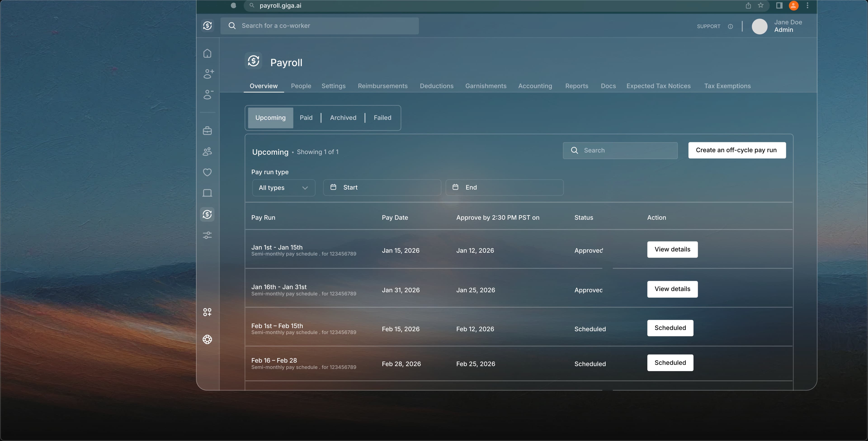Screen dimensions: 868x441
Task: Open the browser three-dot menu
Action: 807,5
